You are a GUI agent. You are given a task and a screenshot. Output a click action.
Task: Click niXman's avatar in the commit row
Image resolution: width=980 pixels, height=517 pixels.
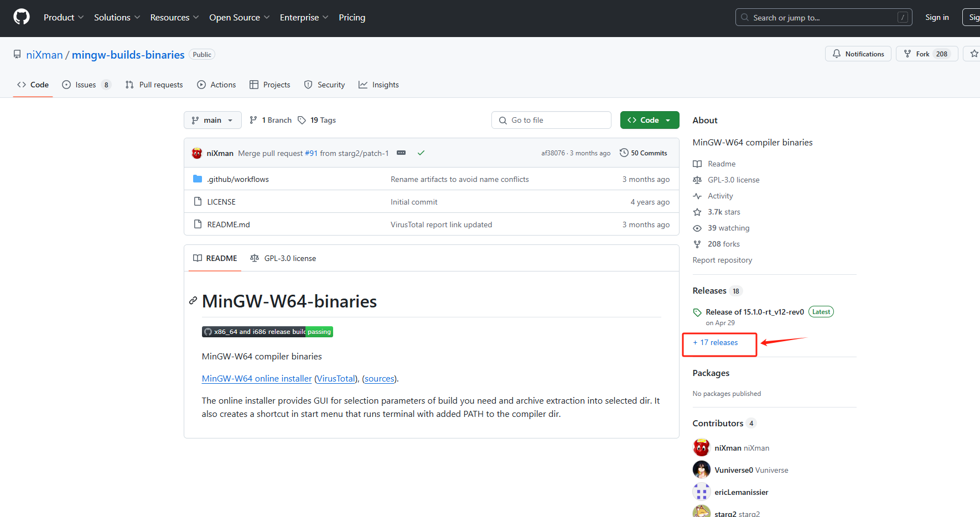pos(197,153)
